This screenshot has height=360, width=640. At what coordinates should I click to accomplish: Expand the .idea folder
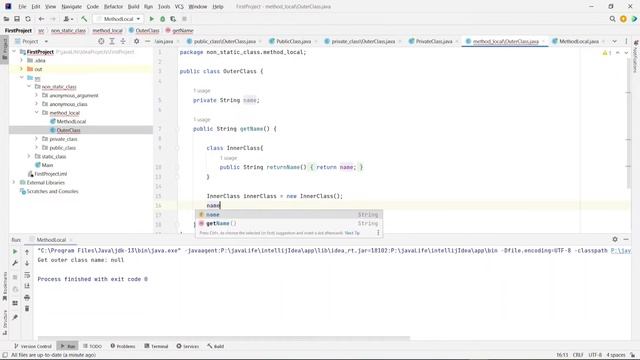click(x=22, y=60)
